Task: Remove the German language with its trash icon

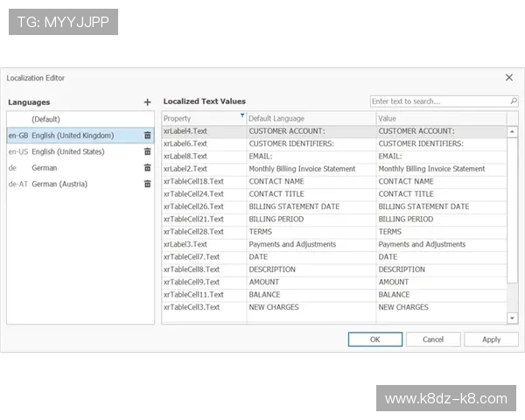Action: coord(147,168)
